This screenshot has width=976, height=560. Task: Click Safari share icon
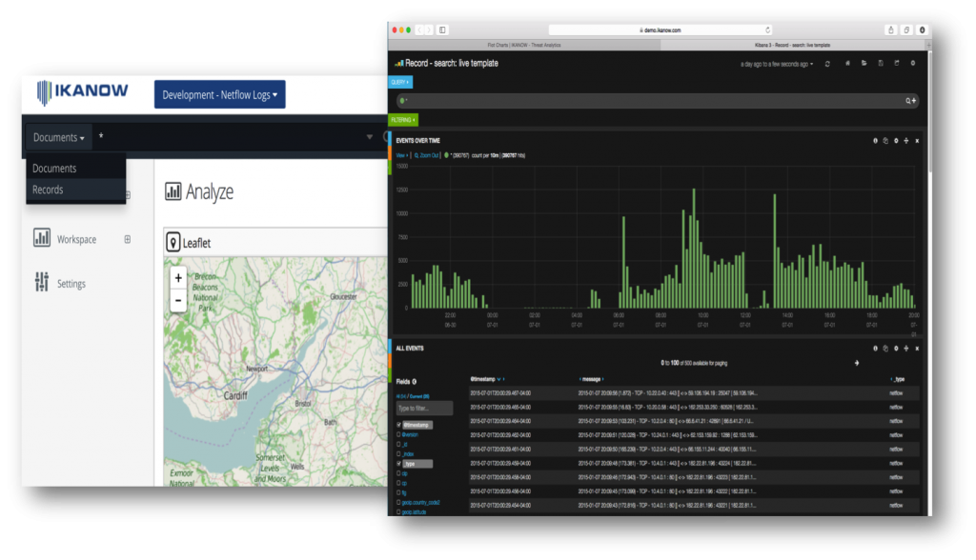(x=891, y=30)
